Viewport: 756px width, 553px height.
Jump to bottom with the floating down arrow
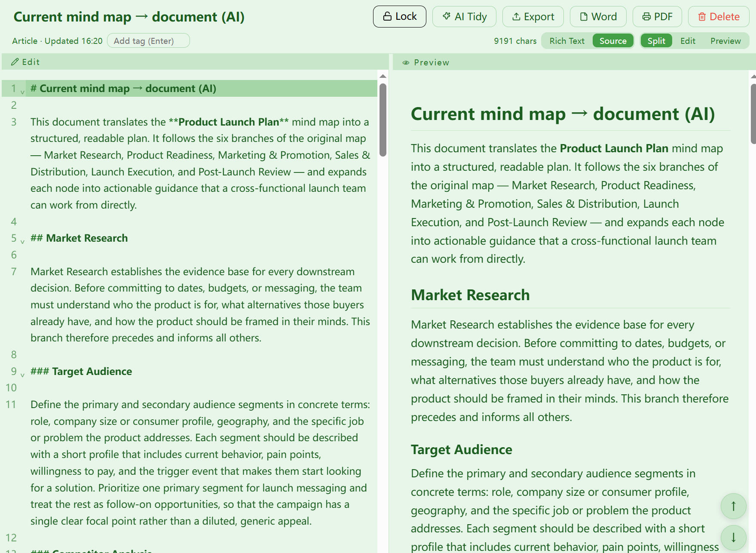click(733, 538)
